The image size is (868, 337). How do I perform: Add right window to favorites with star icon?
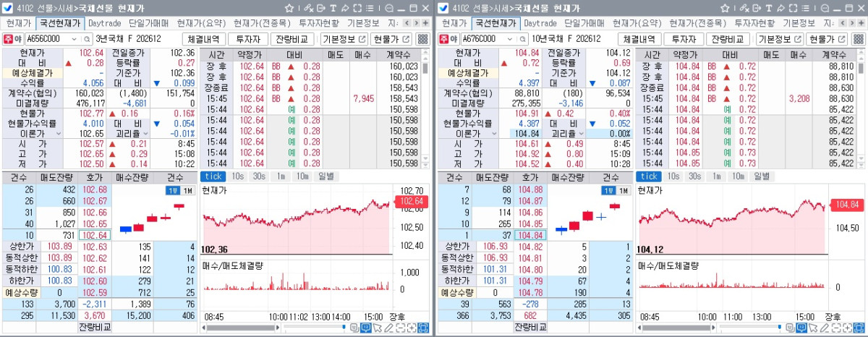pyautogui.click(x=723, y=9)
